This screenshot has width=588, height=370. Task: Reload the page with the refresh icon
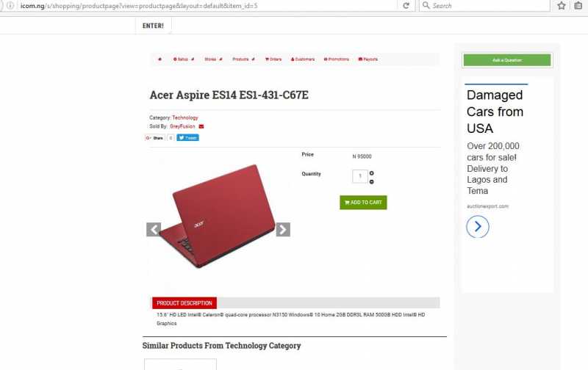406,6
